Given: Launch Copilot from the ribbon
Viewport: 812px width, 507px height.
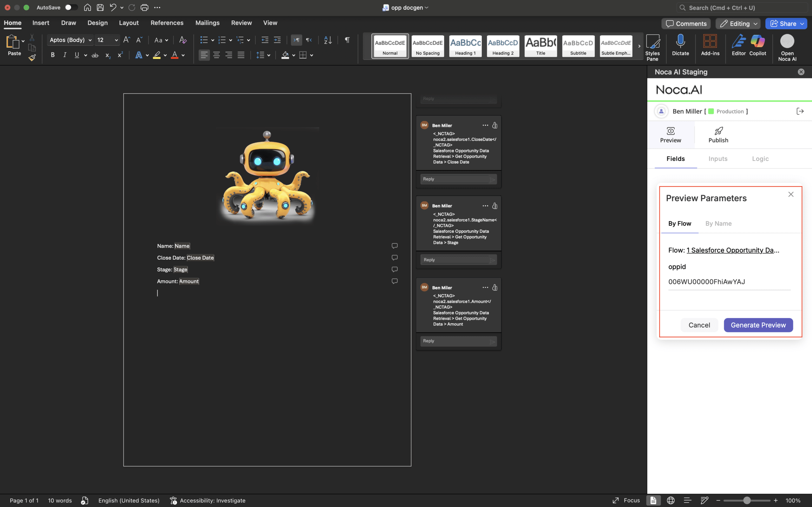Looking at the screenshot, I should [758, 45].
